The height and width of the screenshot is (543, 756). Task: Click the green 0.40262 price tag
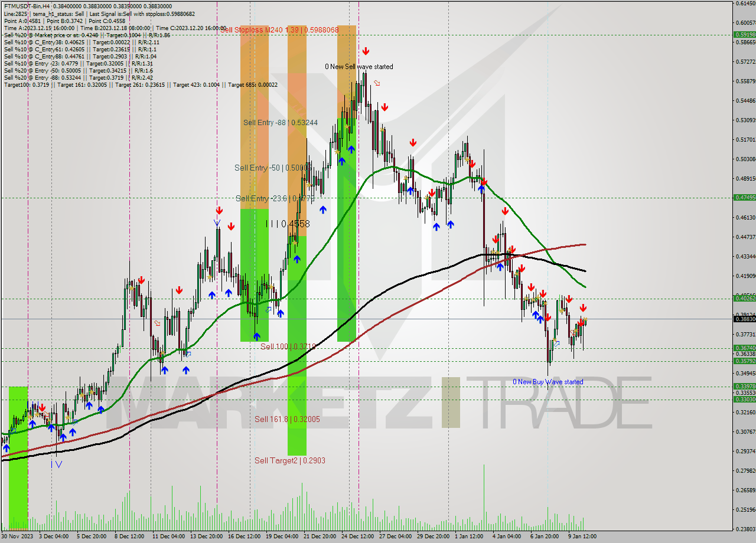pyautogui.click(x=745, y=298)
